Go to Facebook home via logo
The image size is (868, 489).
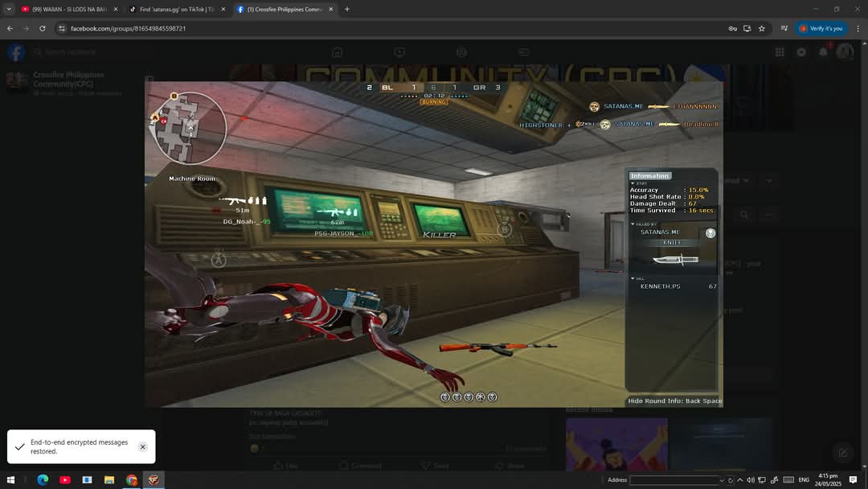tap(16, 52)
